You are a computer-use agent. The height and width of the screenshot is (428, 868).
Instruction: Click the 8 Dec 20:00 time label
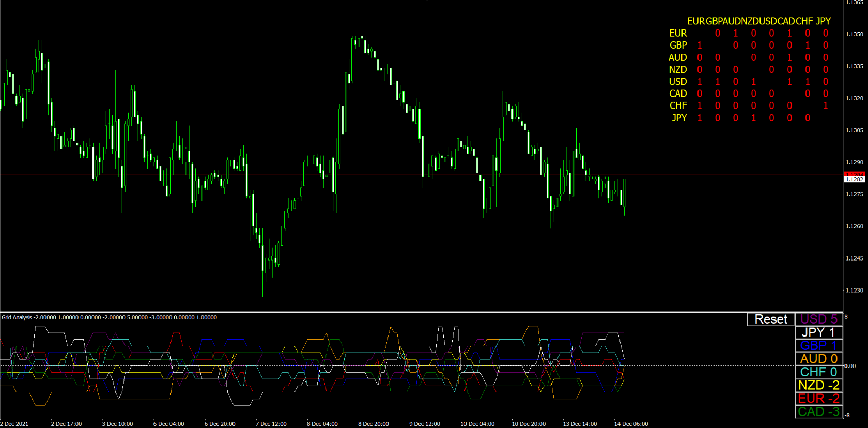[x=374, y=424]
